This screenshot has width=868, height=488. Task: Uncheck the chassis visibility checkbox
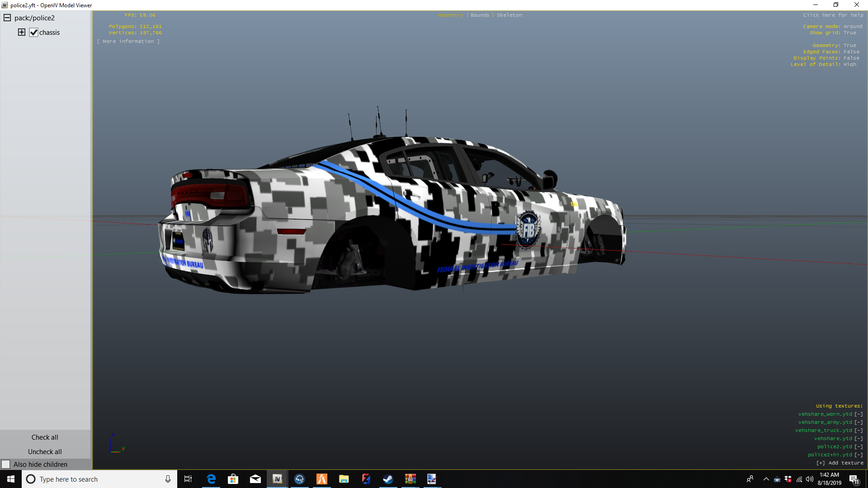click(33, 33)
